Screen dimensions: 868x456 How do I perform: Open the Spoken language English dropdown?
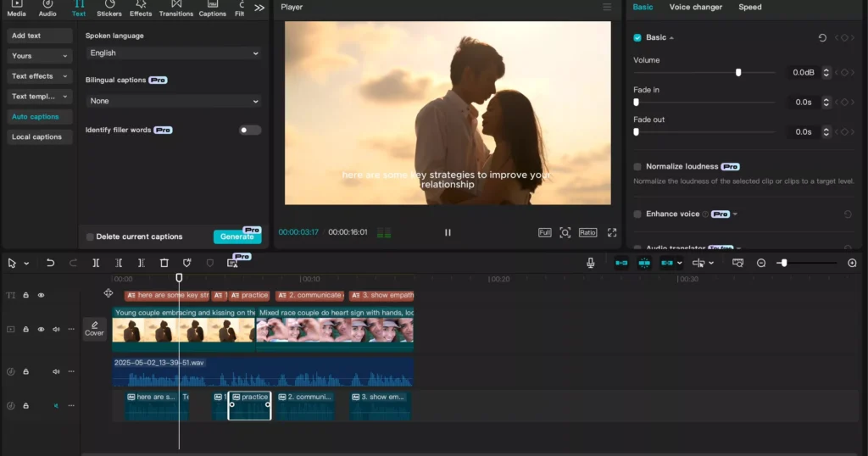[173, 53]
